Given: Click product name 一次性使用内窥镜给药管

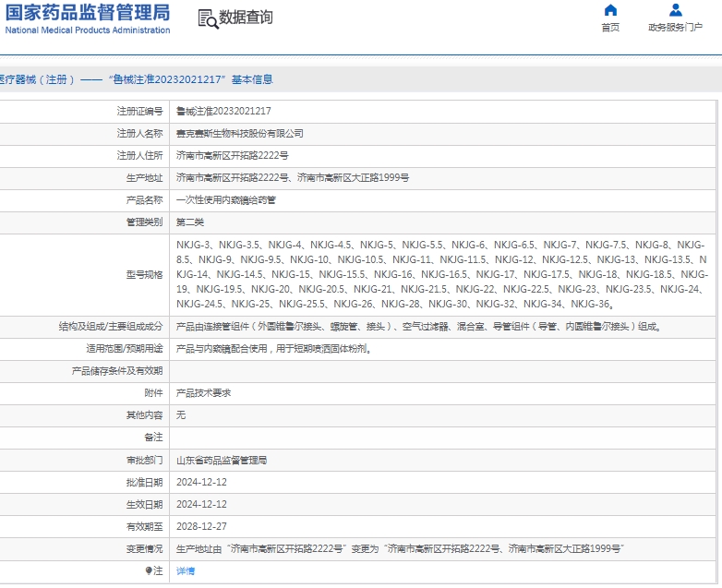Looking at the screenshot, I should pyautogui.click(x=225, y=199).
